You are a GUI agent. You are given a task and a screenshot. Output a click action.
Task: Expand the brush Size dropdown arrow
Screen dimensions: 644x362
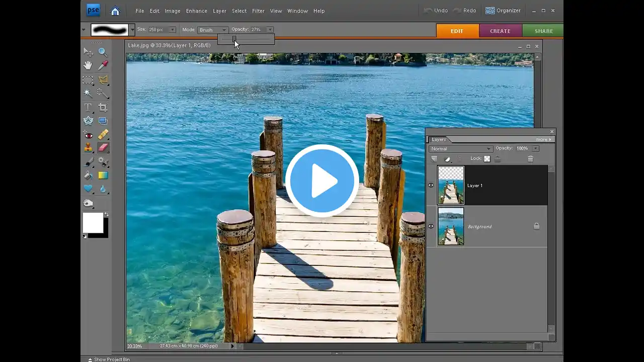(x=172, y=30)
